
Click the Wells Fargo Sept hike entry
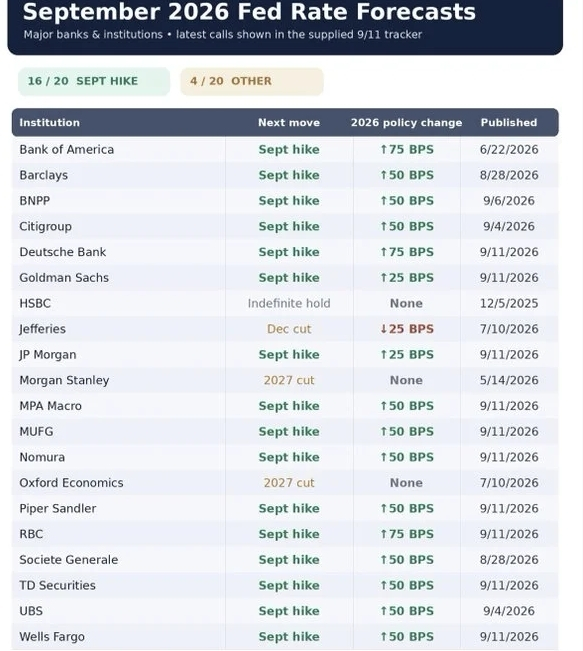[289, 636]
